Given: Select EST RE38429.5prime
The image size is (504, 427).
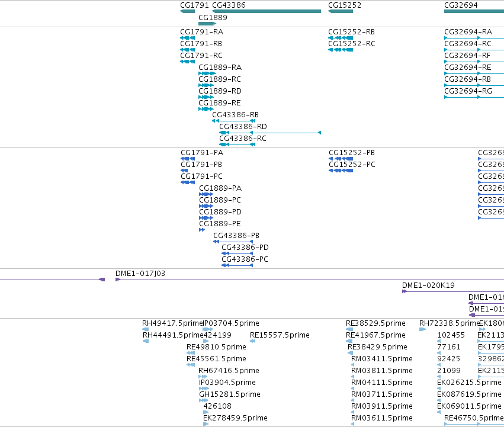Looking at the screenshot, I should (x=377, y=347).
